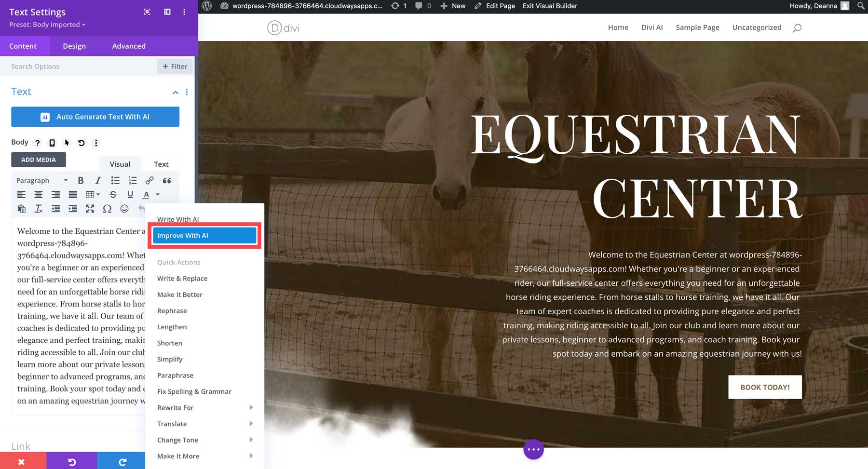
Task: Select Write & Replace quick action
Action: (182, 279)
